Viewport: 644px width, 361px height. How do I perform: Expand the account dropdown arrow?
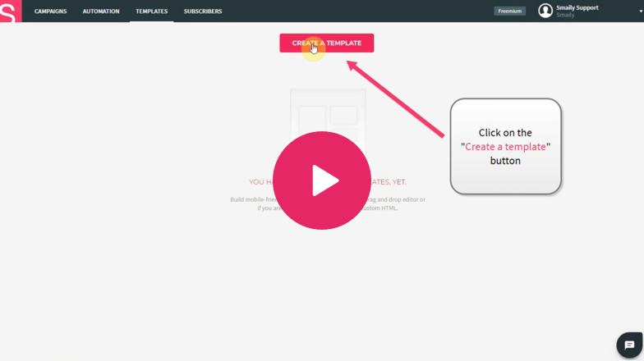[x=641, y=12]
